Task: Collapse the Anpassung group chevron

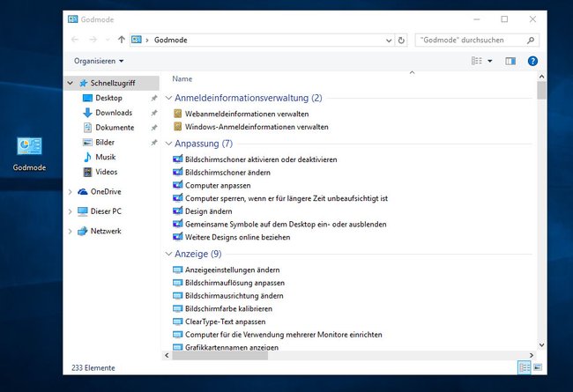Action: pyautogui.click(x=168, y=144)
